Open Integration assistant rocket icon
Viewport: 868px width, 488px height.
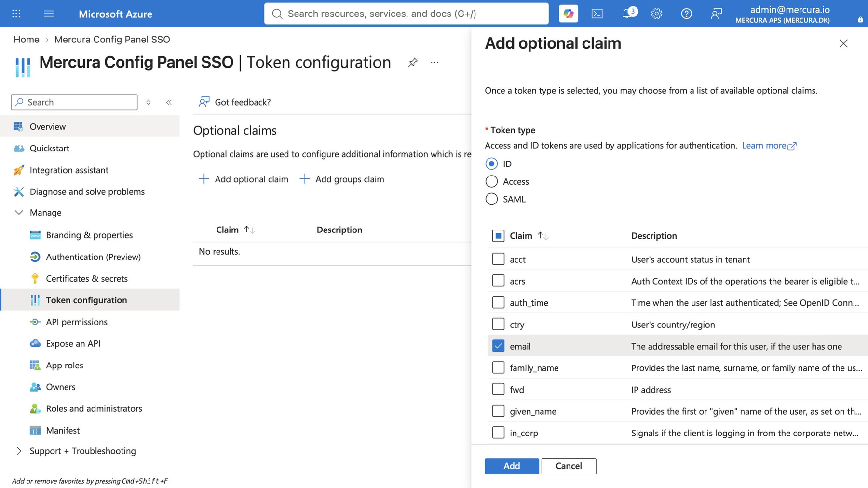(x=19, y=170)
